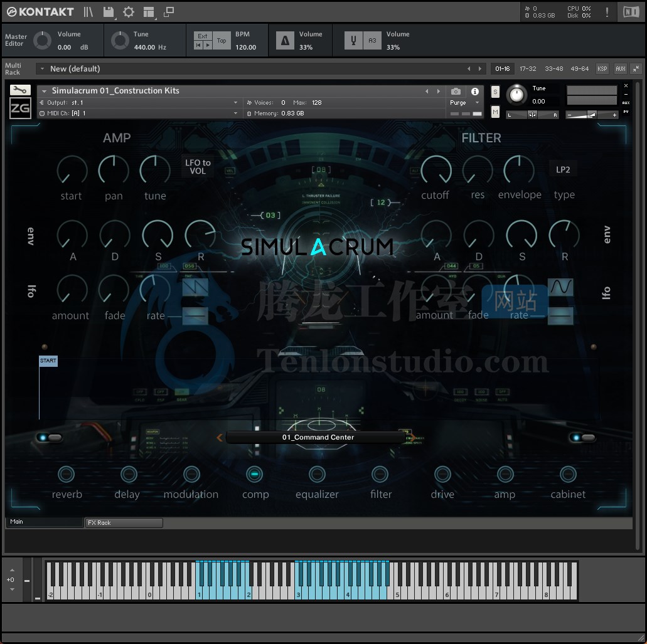647x644 pixels.
Task: Solo the instrument with S button
Action: 495,92
